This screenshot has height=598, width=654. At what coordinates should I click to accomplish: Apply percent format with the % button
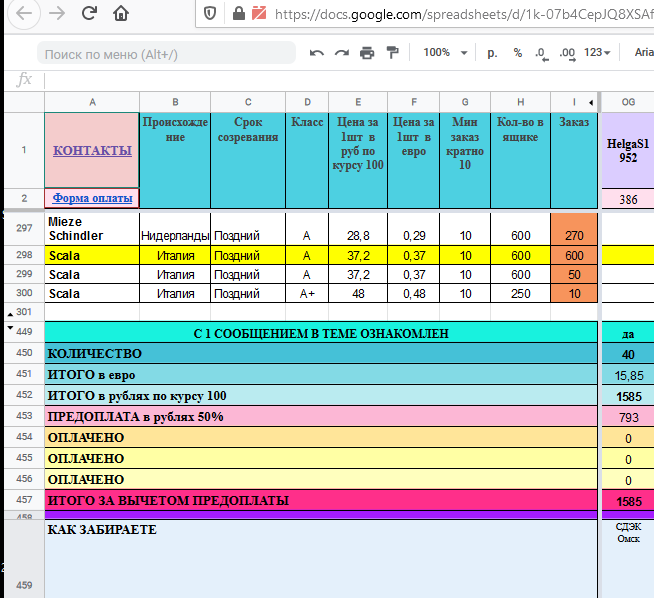click(x=517, y=53)
